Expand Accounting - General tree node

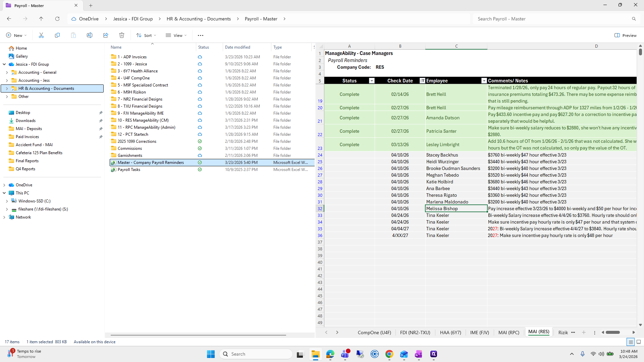click(x=7, y=72)
